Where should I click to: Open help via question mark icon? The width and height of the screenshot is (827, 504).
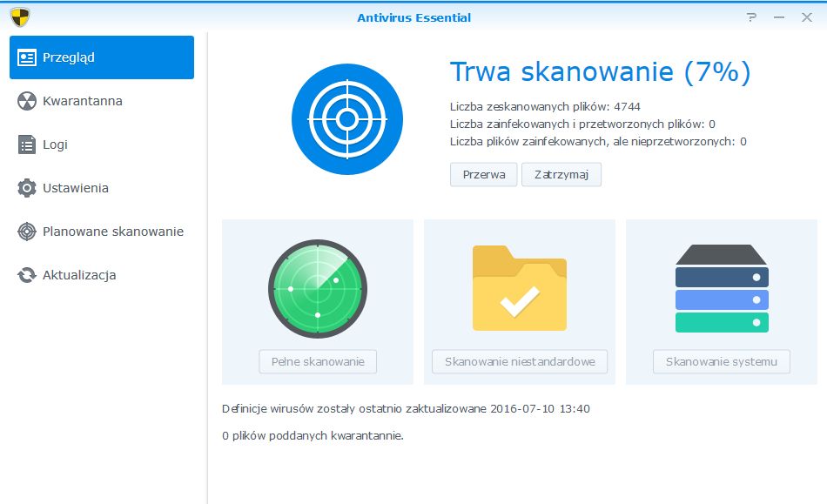pos(751,17)
